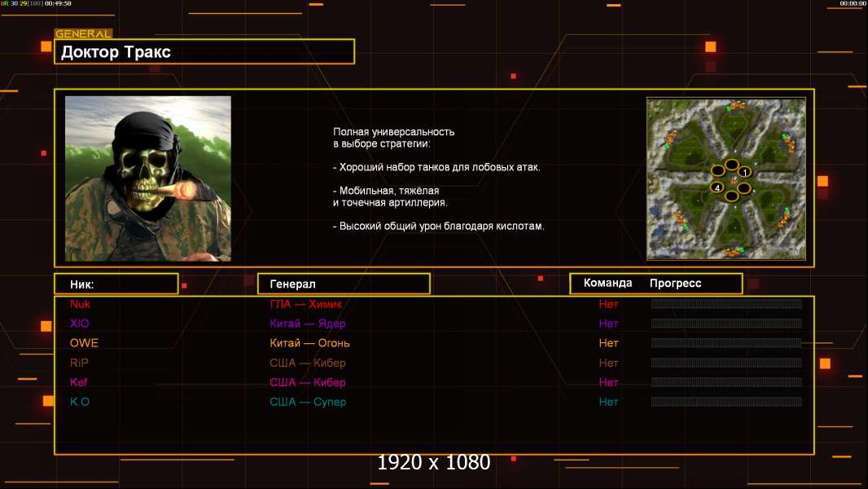Click Doctor Thrax skull portrait
Image resolution: width=868 pixels, height=489 pixels.
click(x=147, y=178)
